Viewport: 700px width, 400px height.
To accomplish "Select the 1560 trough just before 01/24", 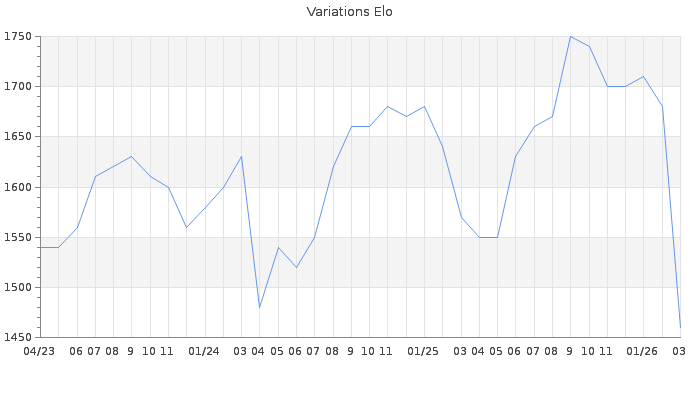I will click(186, 227).
